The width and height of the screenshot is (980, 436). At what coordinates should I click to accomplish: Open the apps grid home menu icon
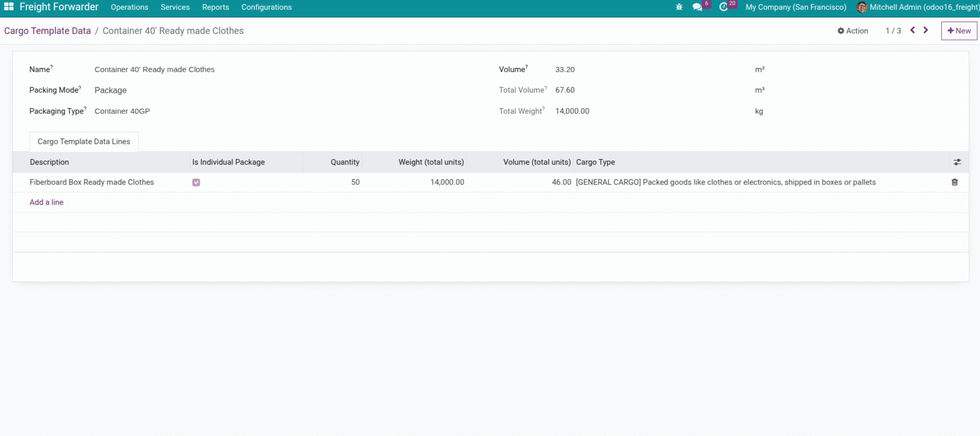click(9, 7)
